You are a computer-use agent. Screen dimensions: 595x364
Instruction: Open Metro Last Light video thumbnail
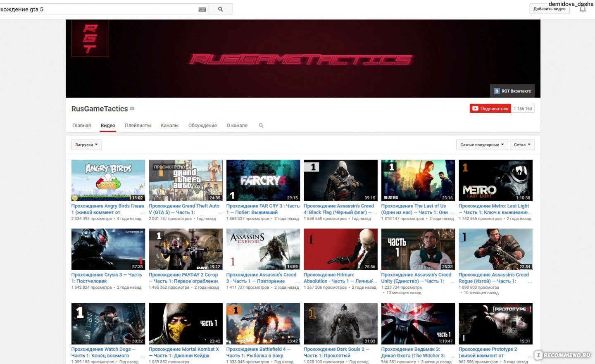click(495, 181)
